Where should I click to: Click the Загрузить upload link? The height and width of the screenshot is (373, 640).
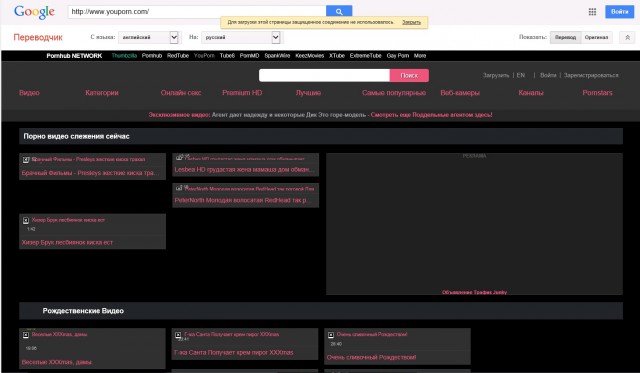pyautogui.click(x=496, y=75)
